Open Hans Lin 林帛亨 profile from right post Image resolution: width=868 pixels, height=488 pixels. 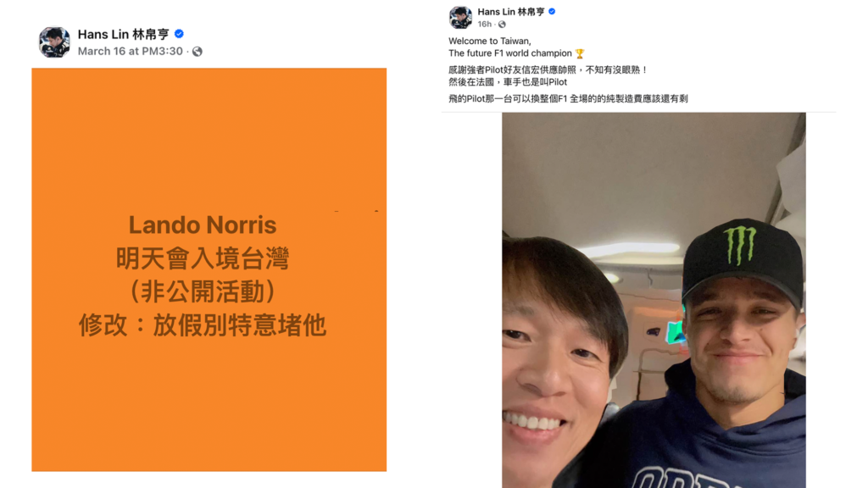pos(511,12)
